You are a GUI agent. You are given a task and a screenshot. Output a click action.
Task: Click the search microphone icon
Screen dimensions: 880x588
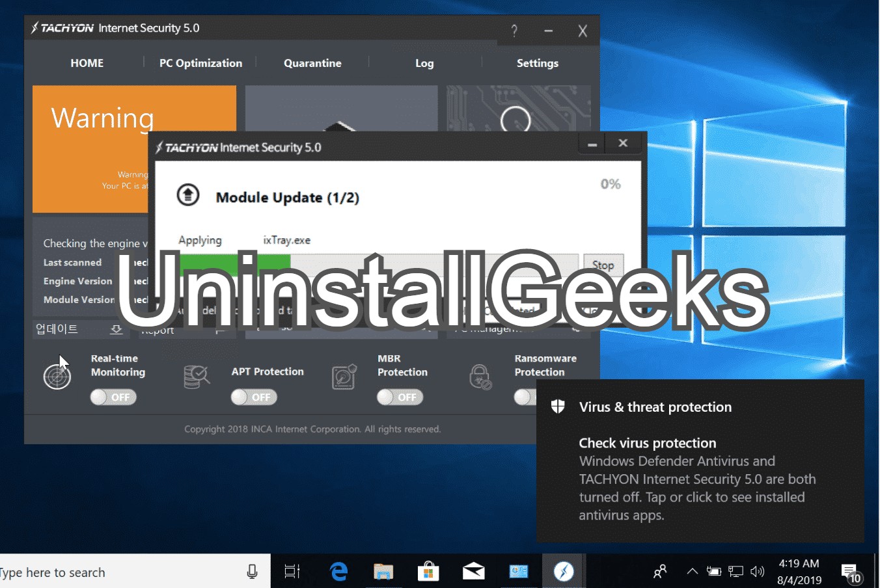click(252, 572)
